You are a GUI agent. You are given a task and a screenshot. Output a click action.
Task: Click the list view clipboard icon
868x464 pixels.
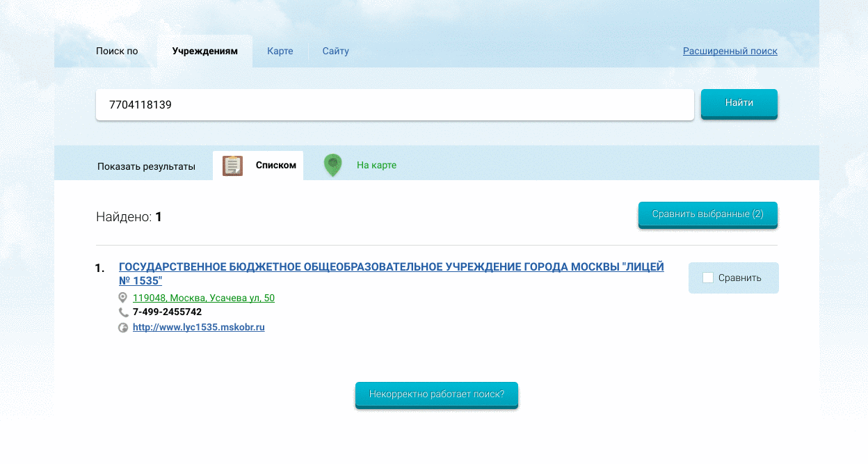(x=232, y=166)
